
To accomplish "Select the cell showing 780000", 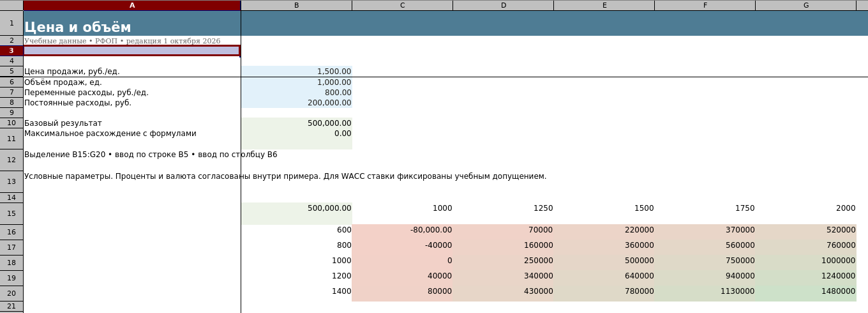I will 604,293.
